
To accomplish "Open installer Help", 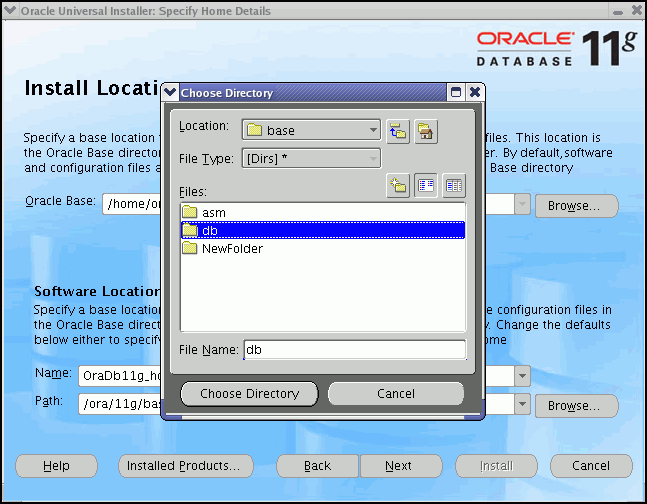I will coord(57,466).
